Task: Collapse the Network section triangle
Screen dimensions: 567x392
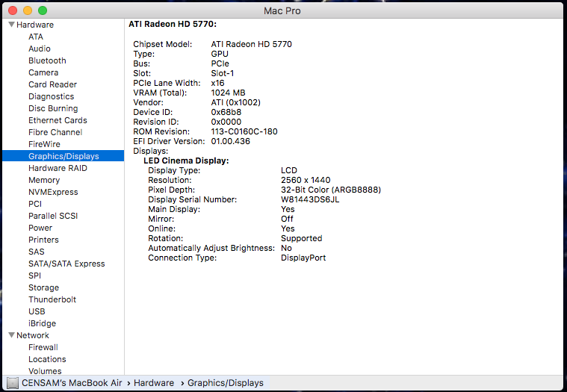Action: 11,335
